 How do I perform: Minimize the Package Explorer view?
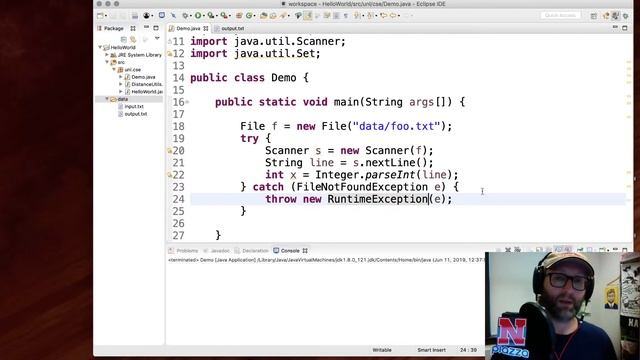coord(146,28)
